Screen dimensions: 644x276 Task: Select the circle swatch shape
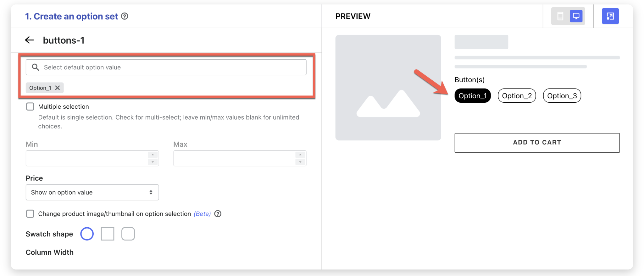point(87,234)
